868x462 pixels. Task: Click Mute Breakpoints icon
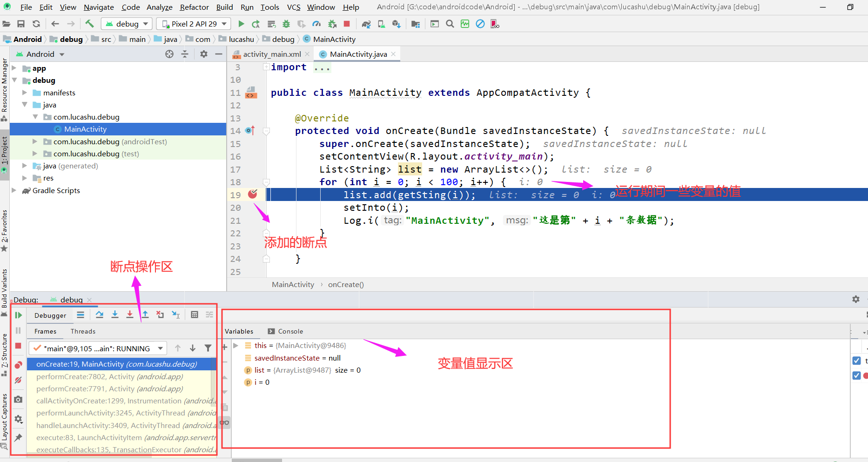[x=18, y=380]
